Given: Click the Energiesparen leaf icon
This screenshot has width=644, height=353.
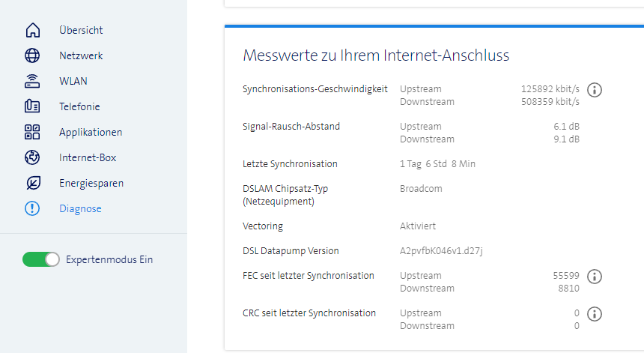Looking at the screenshot, I should click(x=32, y=184).
